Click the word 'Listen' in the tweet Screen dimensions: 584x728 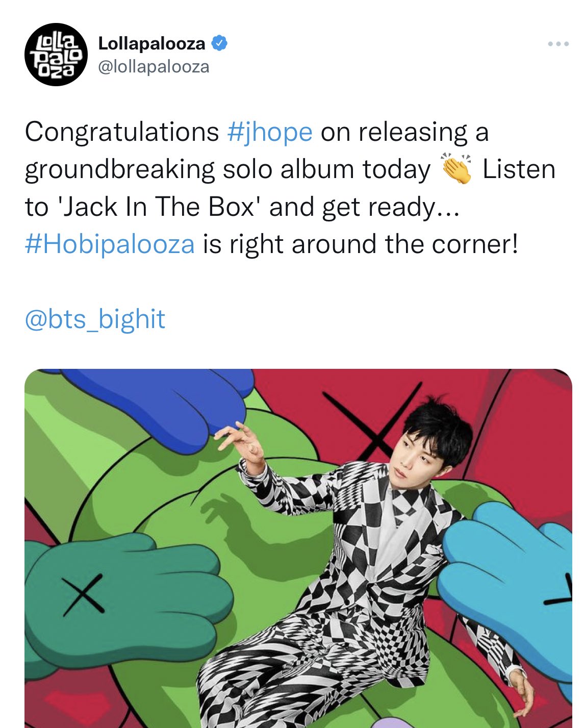(519, 169)
